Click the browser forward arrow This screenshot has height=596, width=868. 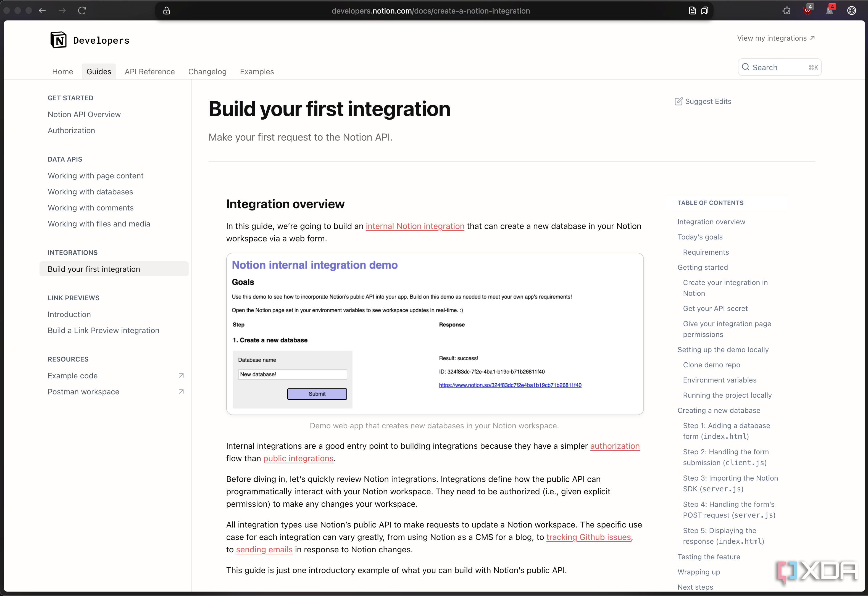tap(62, 10)
